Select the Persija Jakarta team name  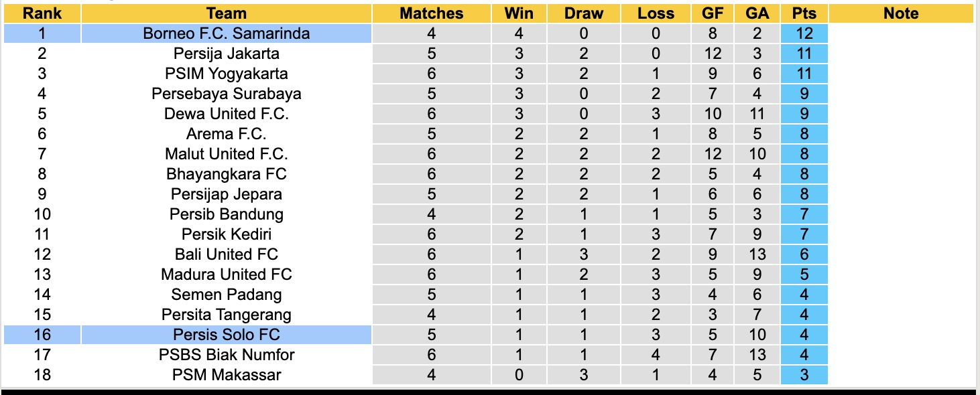pyautogui.click(x=227, y=54)
